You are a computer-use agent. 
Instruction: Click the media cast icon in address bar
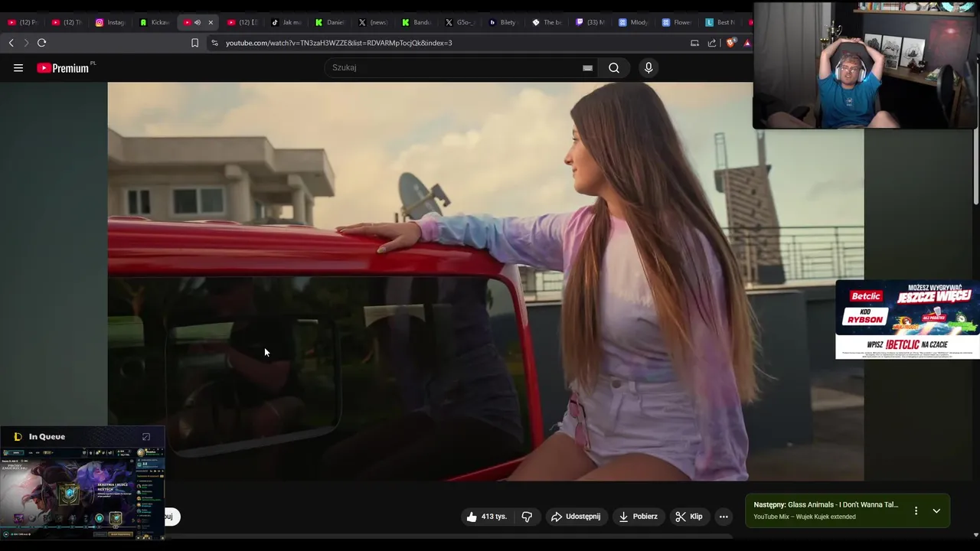694,43
